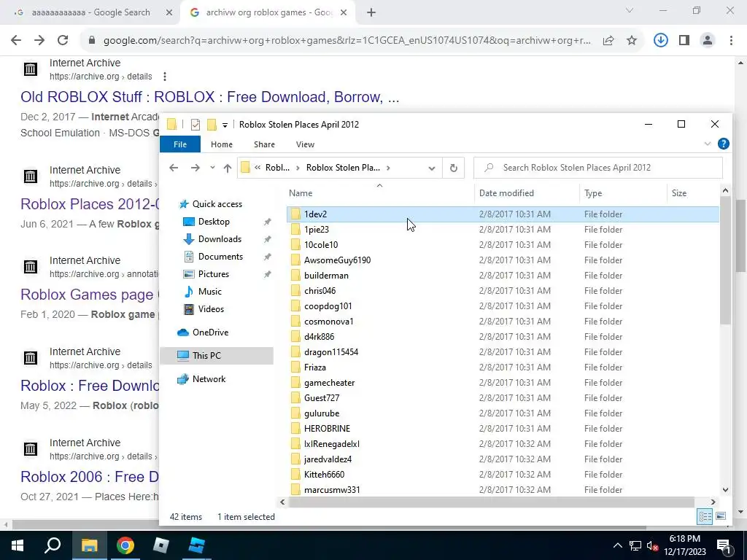This screenshot has width=747, height=560.
Task: Open Chrome downloads icon
Action: coord(660,41)
